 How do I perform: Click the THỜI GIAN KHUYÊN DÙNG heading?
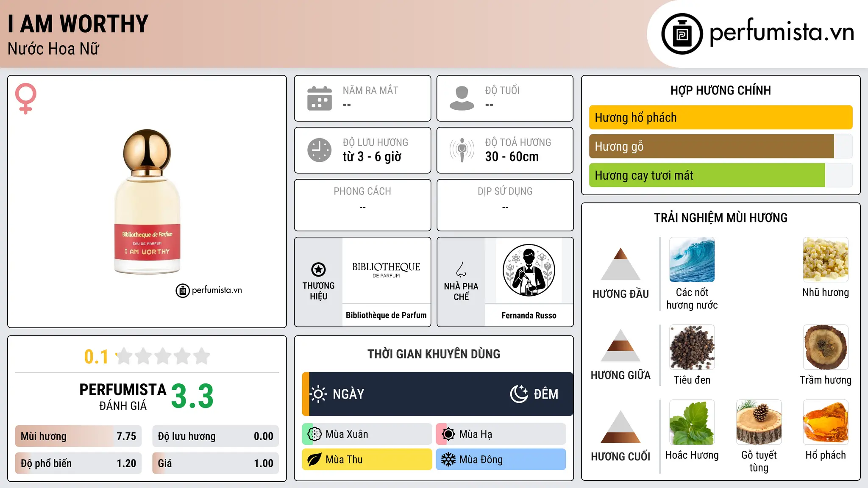click(434, 354)
